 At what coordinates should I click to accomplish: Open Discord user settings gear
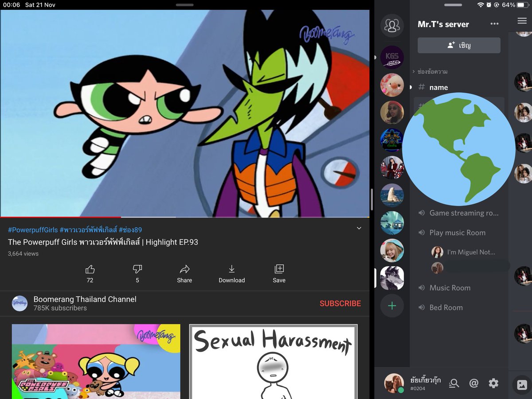coord(493,383)
